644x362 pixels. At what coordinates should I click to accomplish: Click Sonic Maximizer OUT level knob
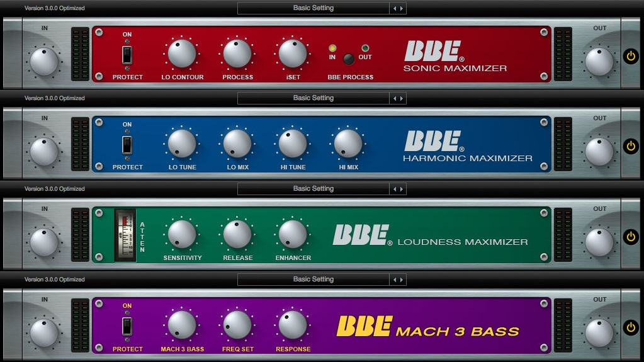click(x=599, y=62)
